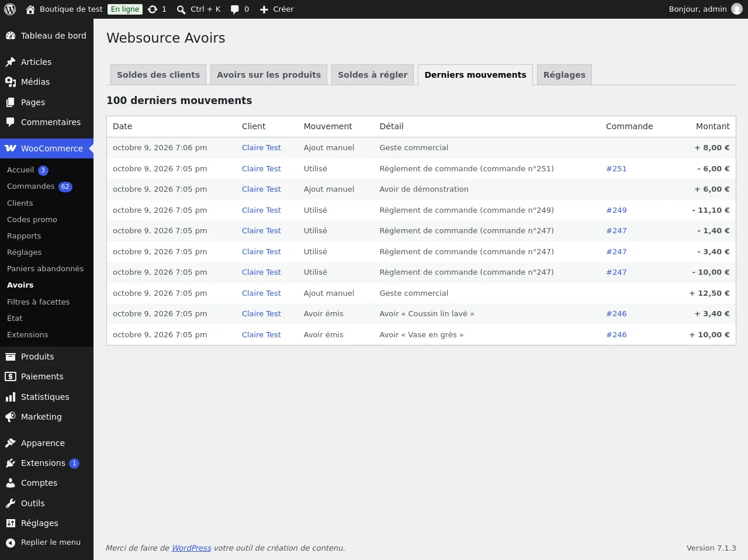
Task: Select the Derniers mouvements tab
Action: pyautogui.click(x=476, y=75)
